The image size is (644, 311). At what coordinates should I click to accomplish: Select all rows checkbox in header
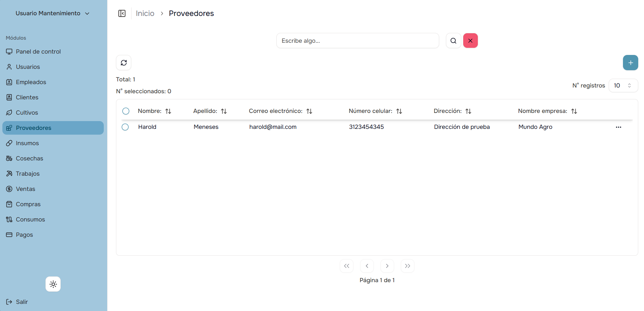(126, 111)
